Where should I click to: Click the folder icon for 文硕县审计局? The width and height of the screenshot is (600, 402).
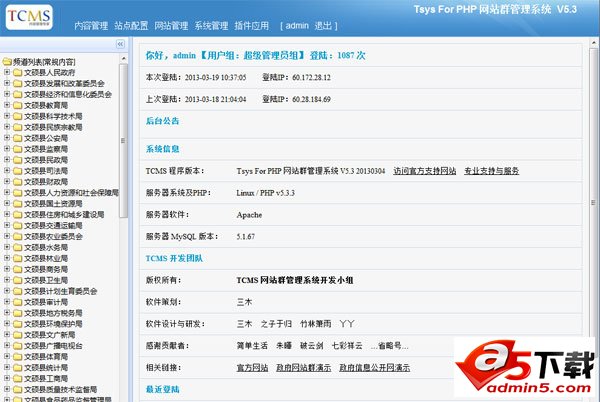point(18,302)
